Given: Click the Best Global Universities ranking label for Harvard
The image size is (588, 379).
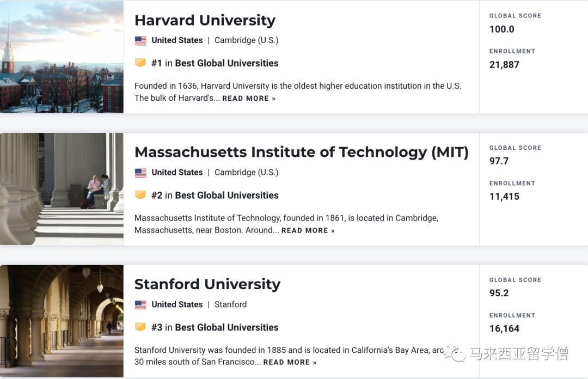Looking at the screenshot, I should point(226,63).
